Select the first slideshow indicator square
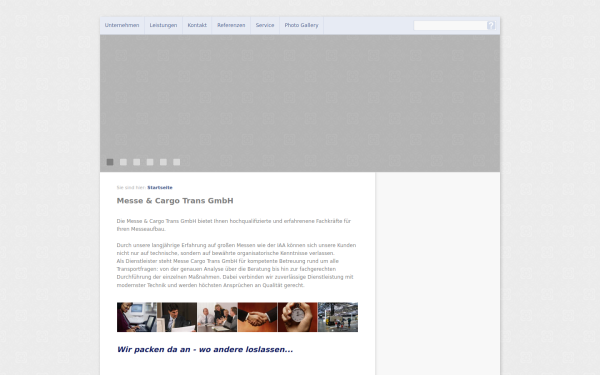This screenshot has width=600, height=375. tap(110, 162)
